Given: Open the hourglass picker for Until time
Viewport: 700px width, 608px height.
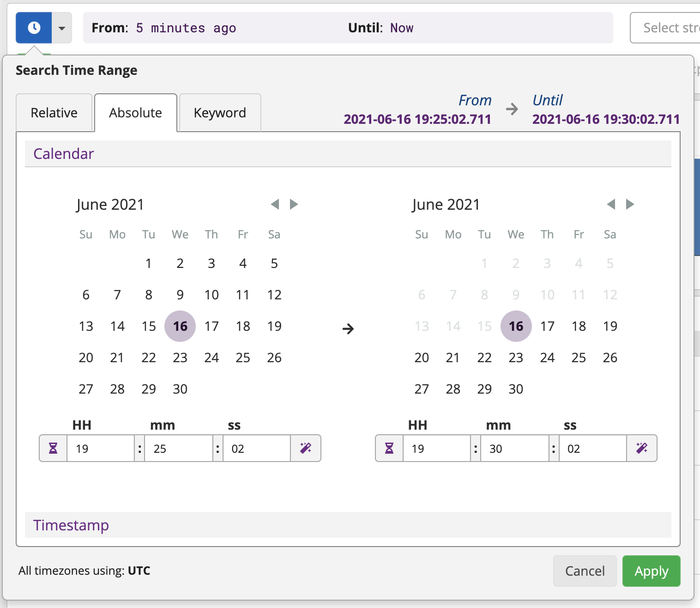Looking at the screenshot, I should click(x=389, y=448).
